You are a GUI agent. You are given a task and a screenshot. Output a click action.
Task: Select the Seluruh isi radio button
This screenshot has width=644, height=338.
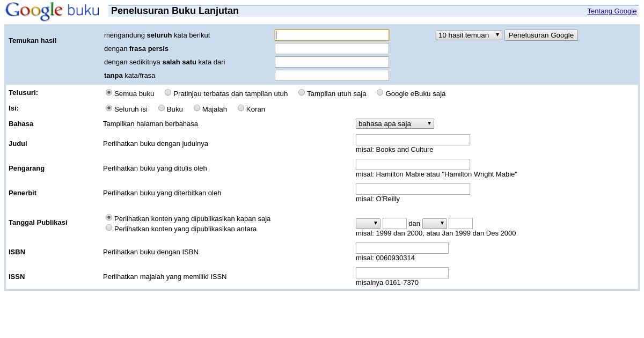[x=109, y=108]
